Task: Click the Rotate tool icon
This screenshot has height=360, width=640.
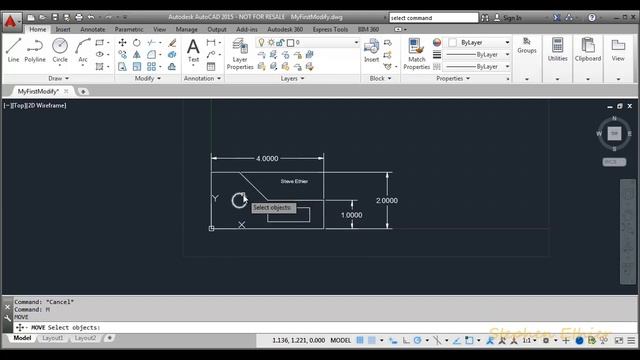Action: tap(137, 42)
